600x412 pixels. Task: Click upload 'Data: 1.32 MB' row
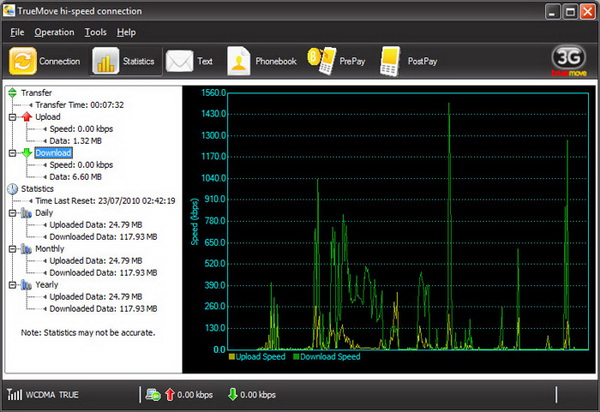point(76,141)
